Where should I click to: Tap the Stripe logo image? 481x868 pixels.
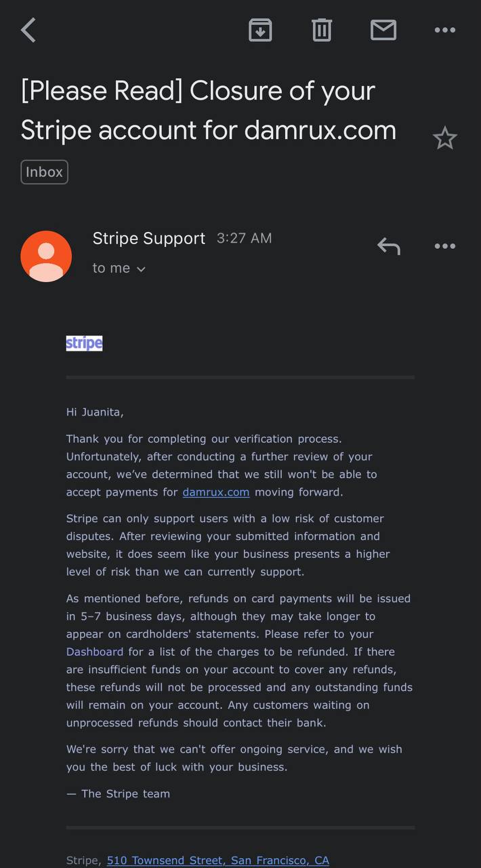click(84, 343)
